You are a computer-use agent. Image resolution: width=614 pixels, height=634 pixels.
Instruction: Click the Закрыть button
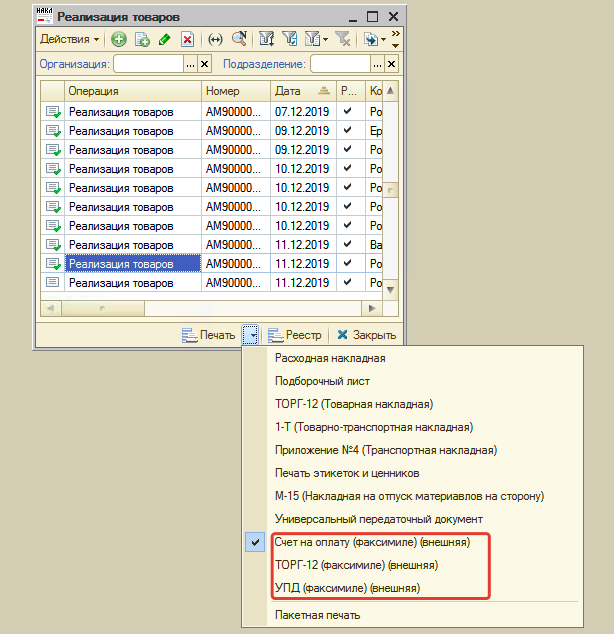[367, 335]
